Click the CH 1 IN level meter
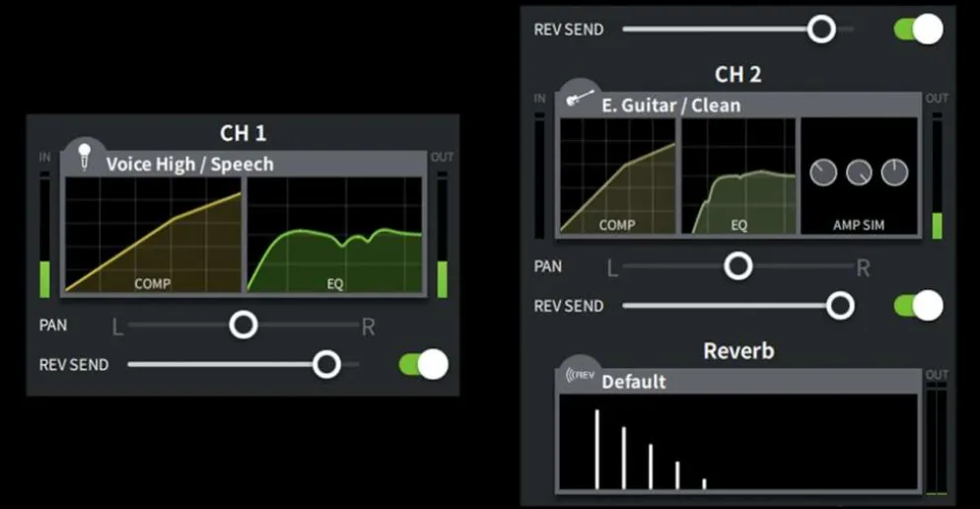The width and height of the screenshot is (980, 509). (x=44, y=235)
